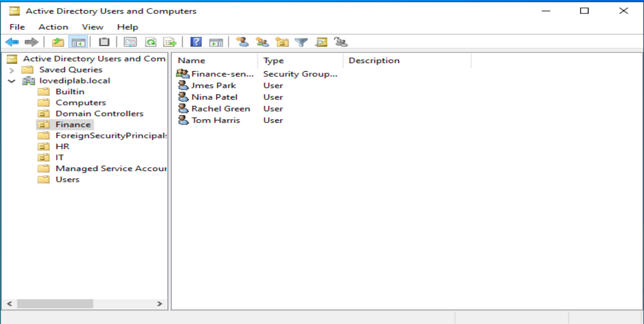Open the Action menu
Image resolution: width=644 pixels, height=324 pixels.
point(53,27)
